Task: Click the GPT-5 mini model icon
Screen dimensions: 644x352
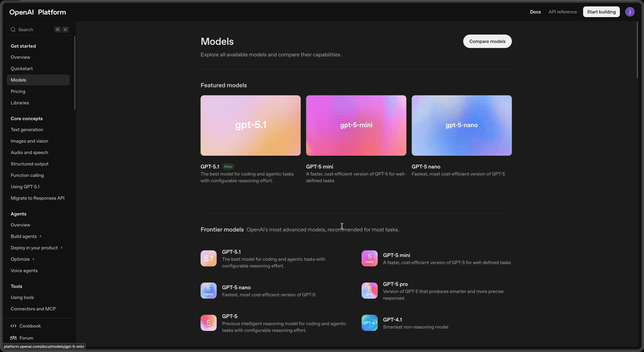Action: coord(369,258)
